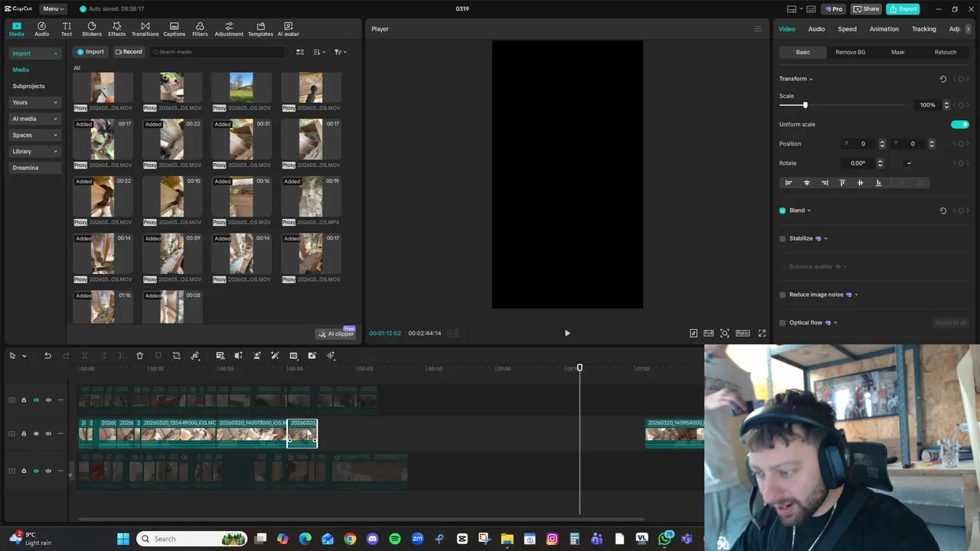
Task: Click the player Ratio button
Action: click(743, 333)
